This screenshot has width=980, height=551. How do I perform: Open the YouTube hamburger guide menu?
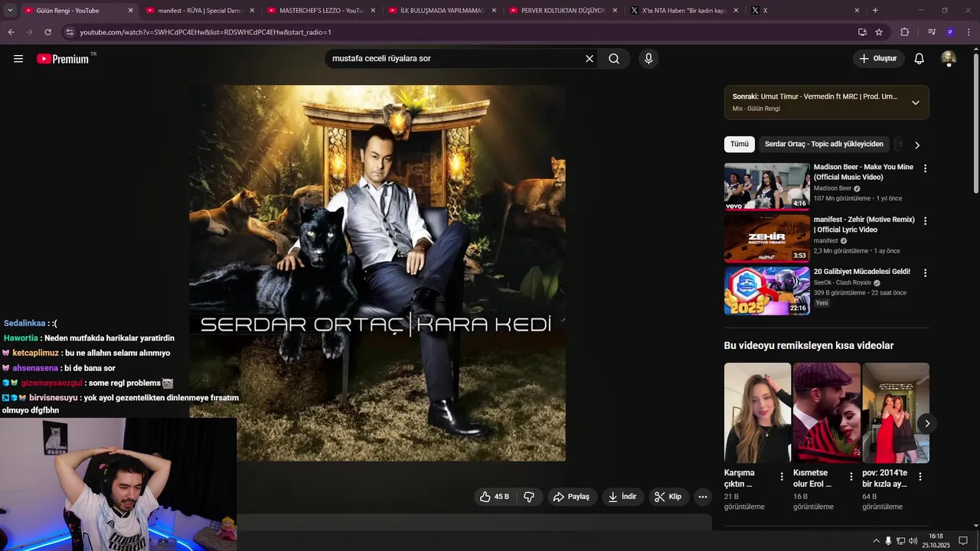click(18, 59)
